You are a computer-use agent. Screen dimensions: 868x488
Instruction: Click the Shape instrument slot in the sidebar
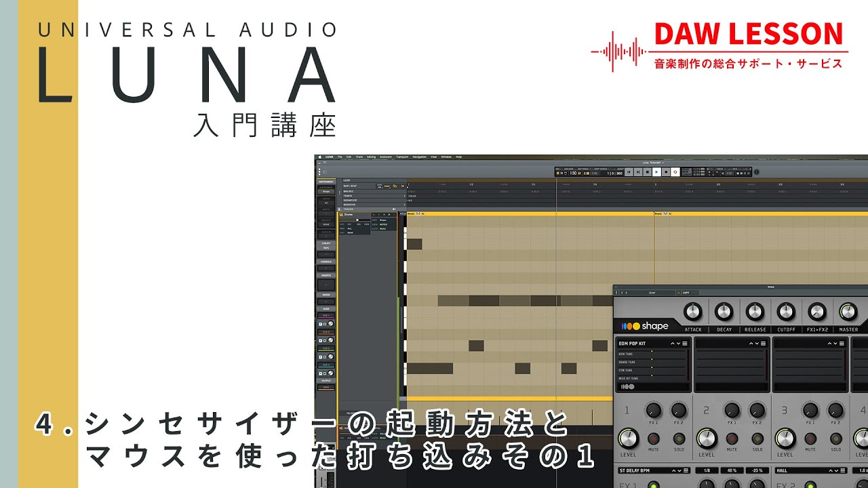click(x=326, y=192)
